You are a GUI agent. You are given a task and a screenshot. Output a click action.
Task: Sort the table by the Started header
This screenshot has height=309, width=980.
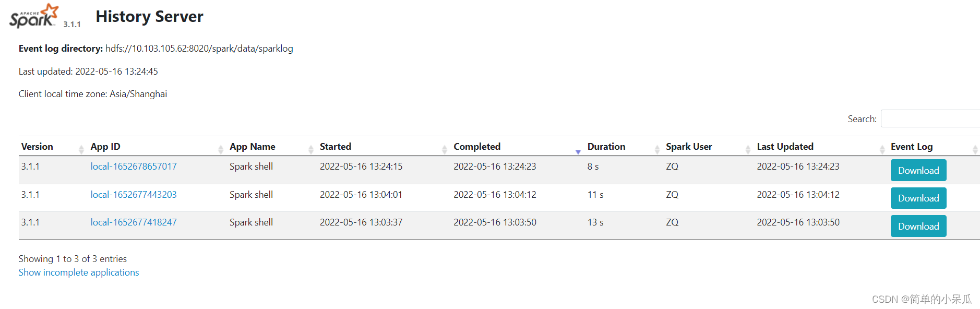335,147
